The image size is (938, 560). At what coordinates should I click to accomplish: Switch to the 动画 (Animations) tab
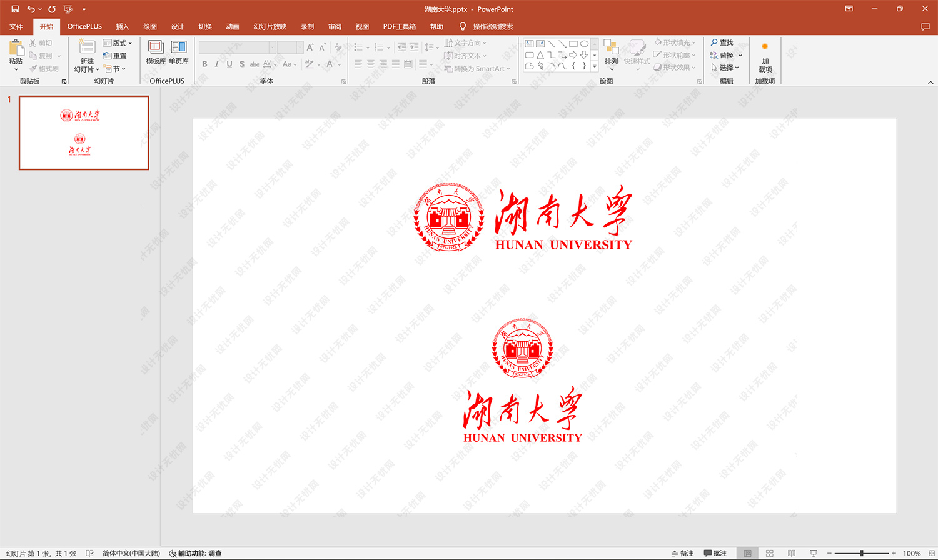pos(233,27)
